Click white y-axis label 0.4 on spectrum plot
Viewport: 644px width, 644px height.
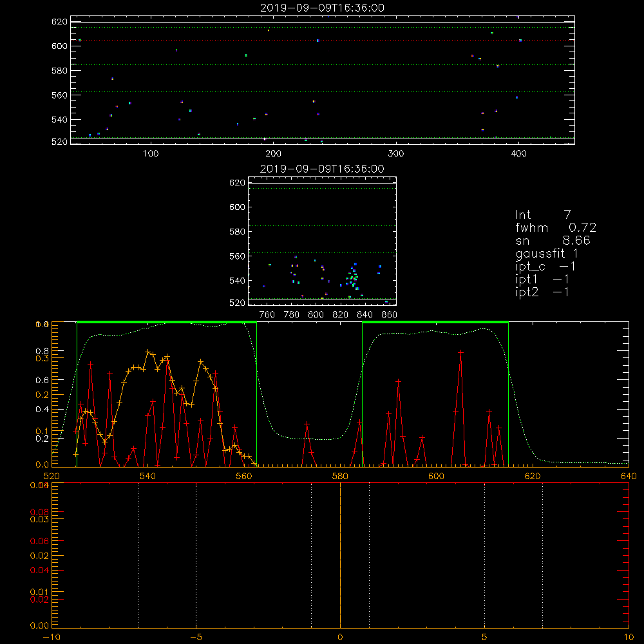(43, 410)
